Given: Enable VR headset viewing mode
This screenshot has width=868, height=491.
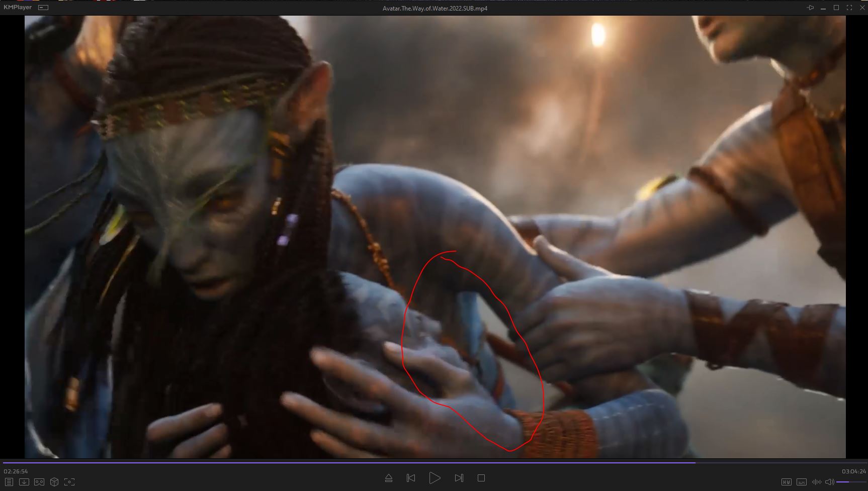Looking at the screenshot, I should point(39,482).
